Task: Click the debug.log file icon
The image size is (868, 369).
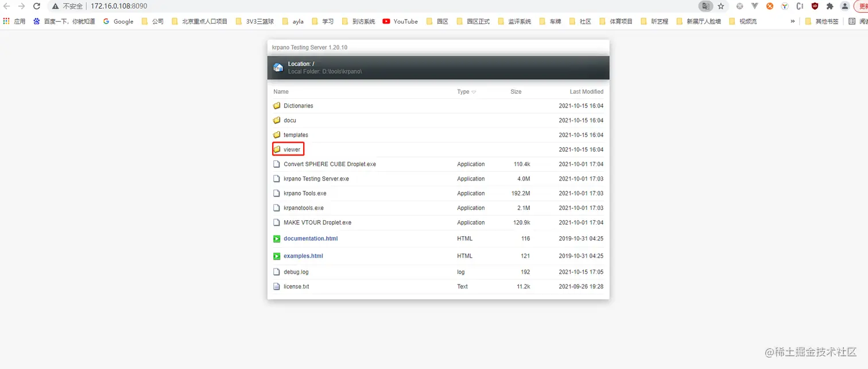Action: pos(277,272)
